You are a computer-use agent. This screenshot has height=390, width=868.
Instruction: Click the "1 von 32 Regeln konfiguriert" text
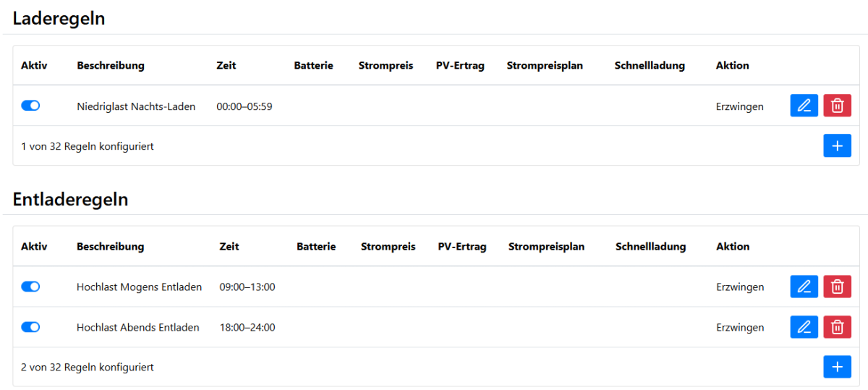[x=87, y=146]
